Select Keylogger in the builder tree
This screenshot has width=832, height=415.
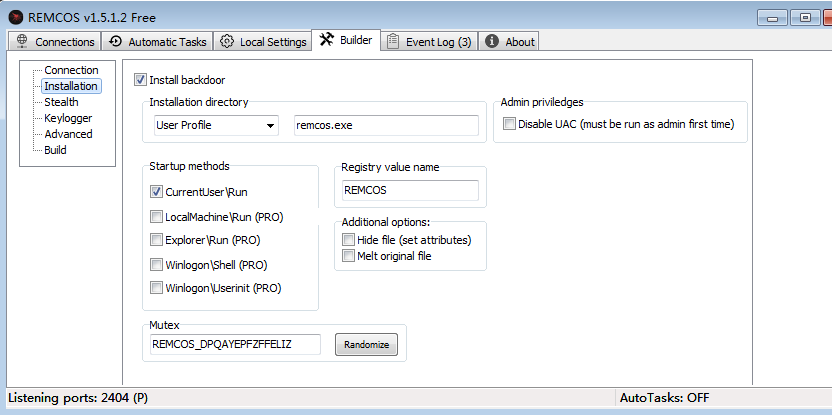click(68, 118)
